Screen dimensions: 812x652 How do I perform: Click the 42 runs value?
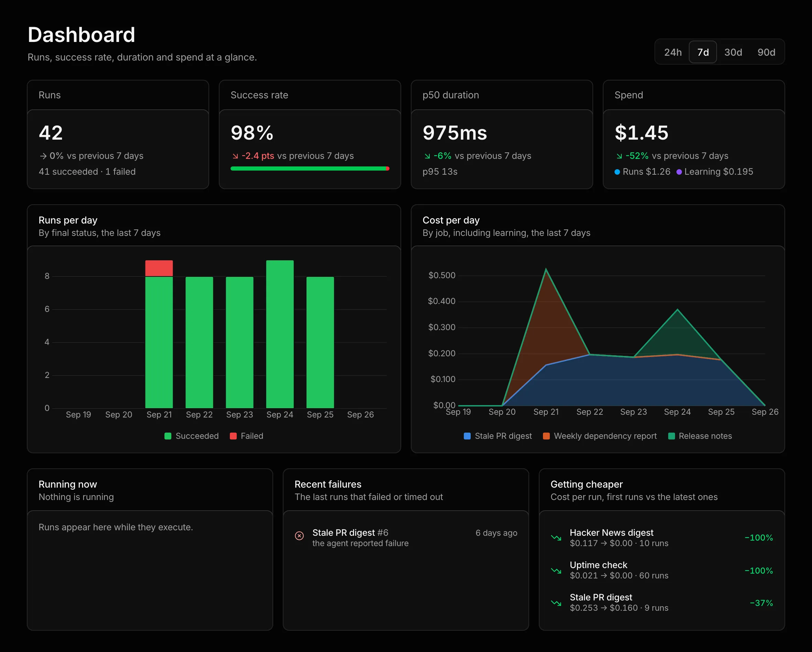coord(51,133)
